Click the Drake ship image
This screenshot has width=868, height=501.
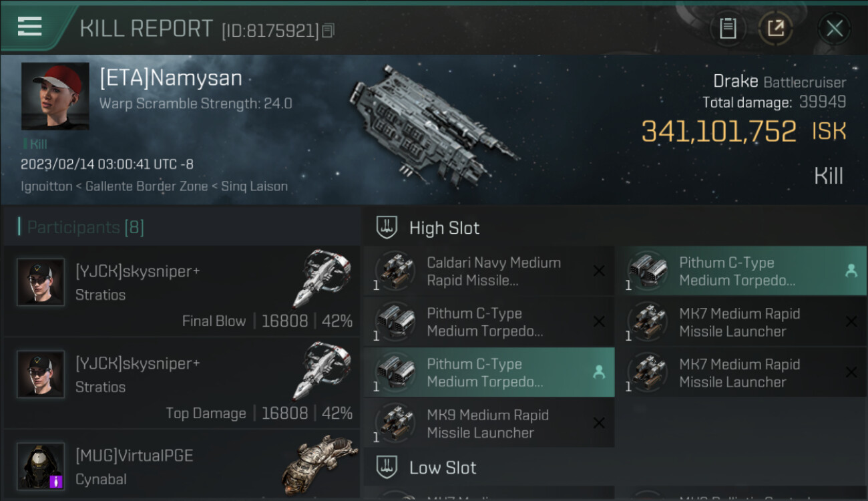pos(433,124)
